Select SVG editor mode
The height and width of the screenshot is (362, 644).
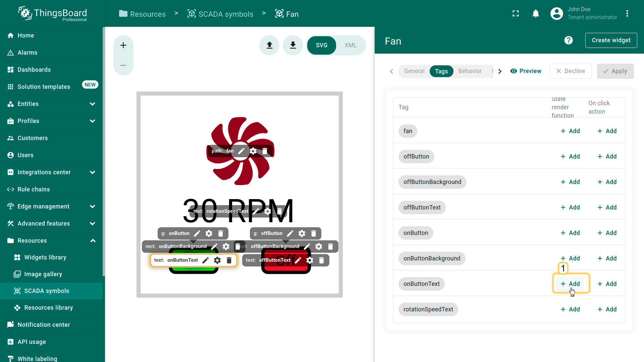321,45
